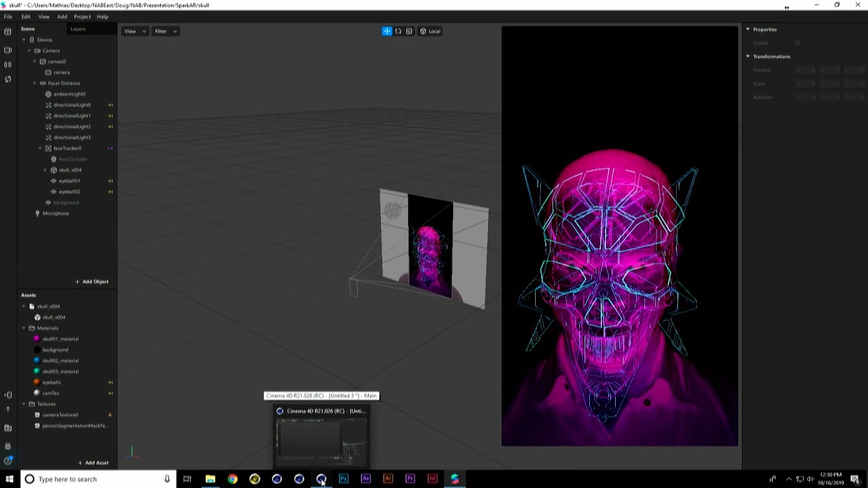Click the restart/refresh icon in left sidebar
Screen dimensions: 868x488
[x=8, y=79]
